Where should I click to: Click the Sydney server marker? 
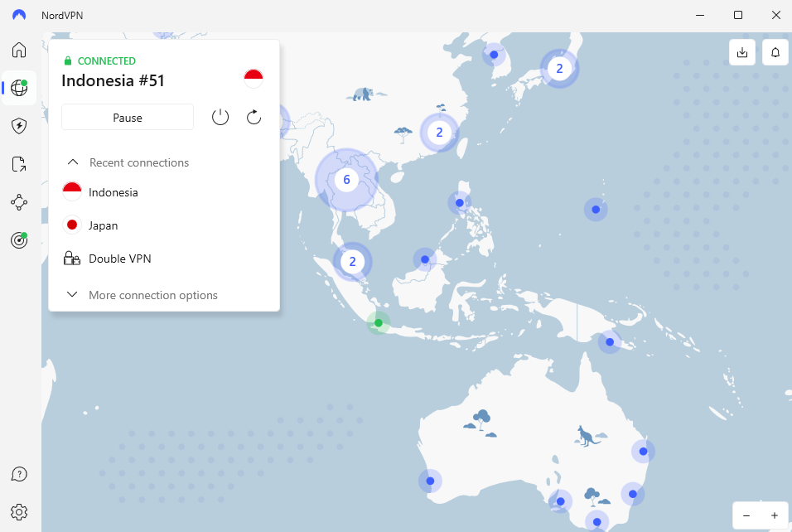[x=633, y=494]
